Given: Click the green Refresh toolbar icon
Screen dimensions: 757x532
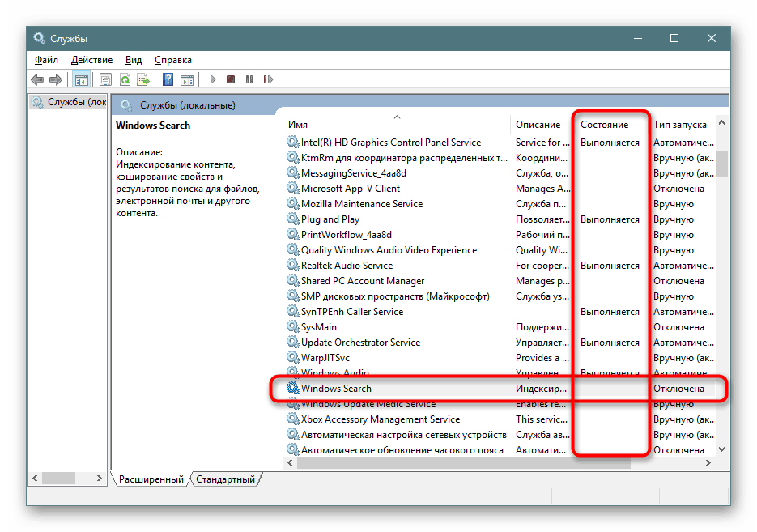Looking at the screenshot, I should coord(125,79).
